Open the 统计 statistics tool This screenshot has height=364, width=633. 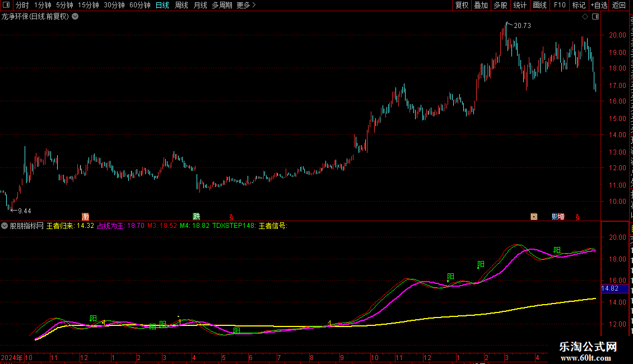[520, 5]
